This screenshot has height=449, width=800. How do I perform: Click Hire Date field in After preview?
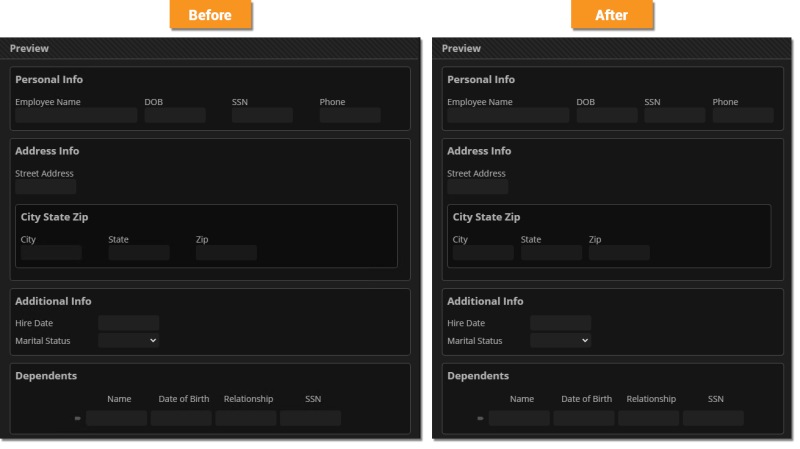coord(561,323)
